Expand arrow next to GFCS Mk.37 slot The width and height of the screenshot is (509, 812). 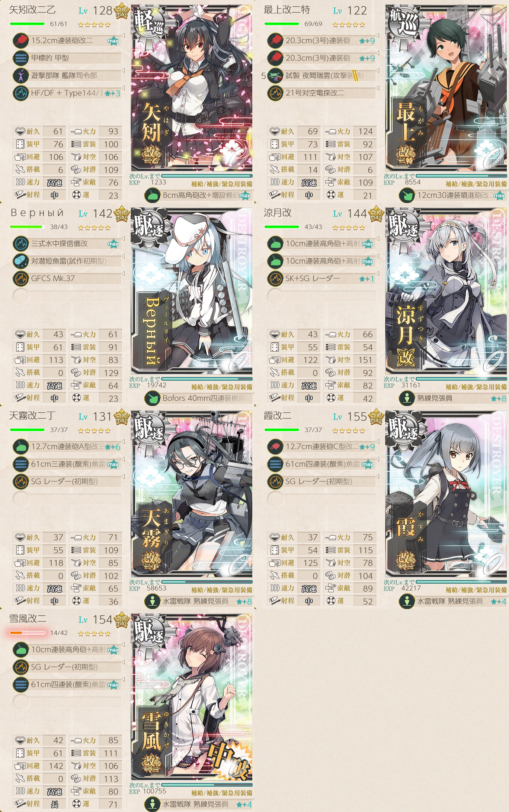(123, 274)
